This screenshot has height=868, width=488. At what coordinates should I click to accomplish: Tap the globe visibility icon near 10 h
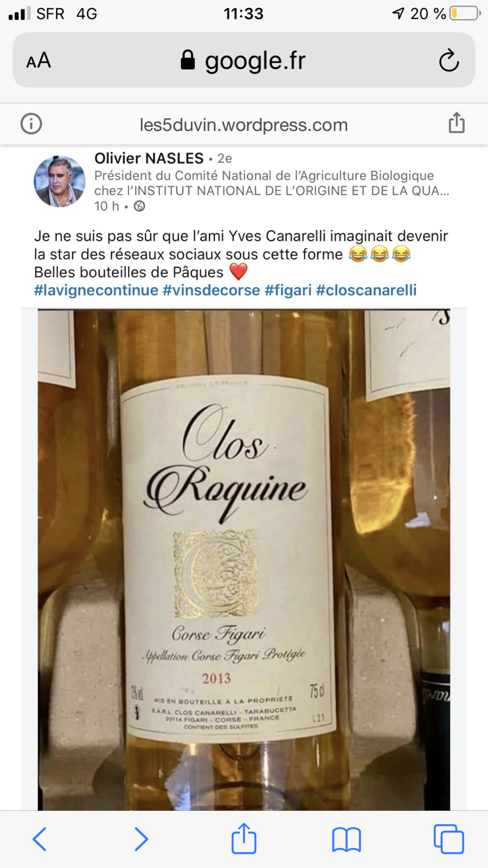[x=139, y=206]
